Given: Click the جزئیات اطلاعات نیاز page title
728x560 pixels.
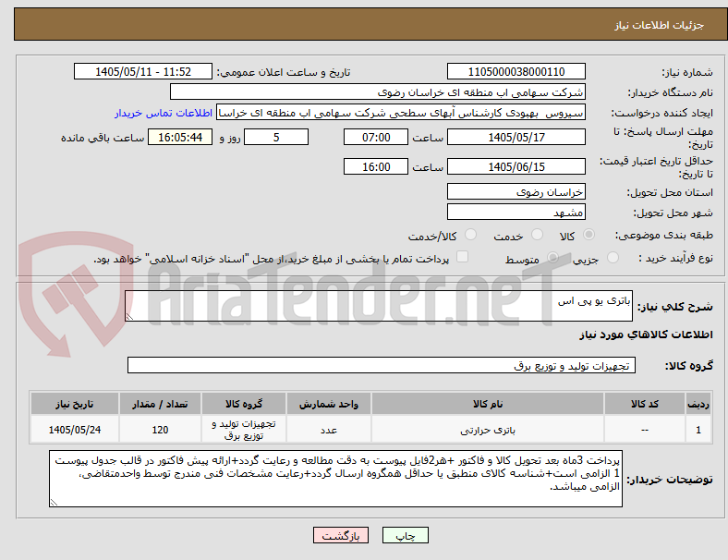Looking at the screenshot, I should pos(660,25).
